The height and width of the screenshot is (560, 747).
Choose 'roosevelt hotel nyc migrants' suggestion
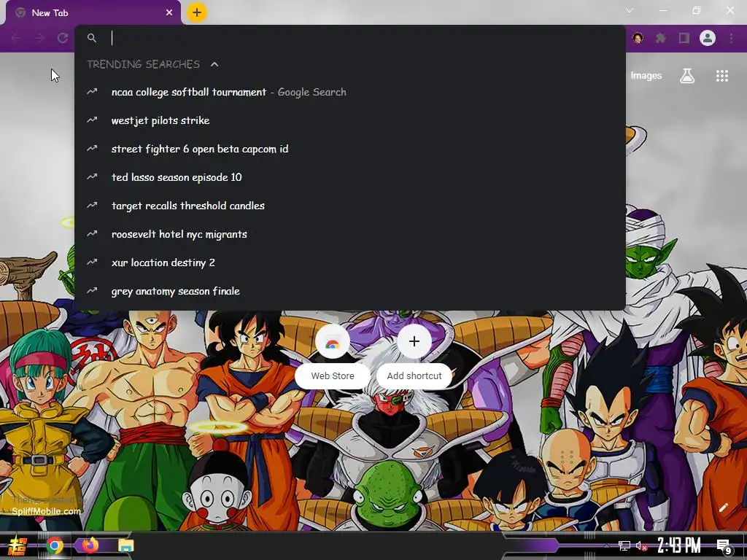click(349, 234)
